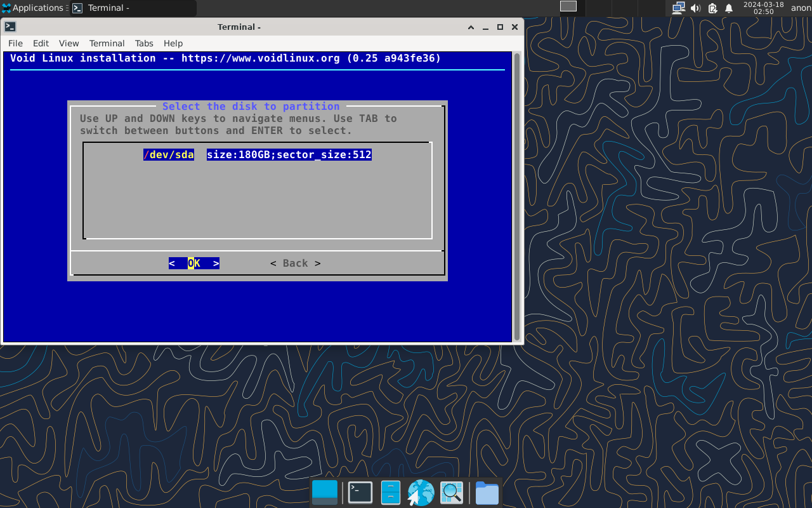Click the terminal window menu icon in title bar
Screen dimensions: 812x508
pyautogui.click(x=10, y=27)
